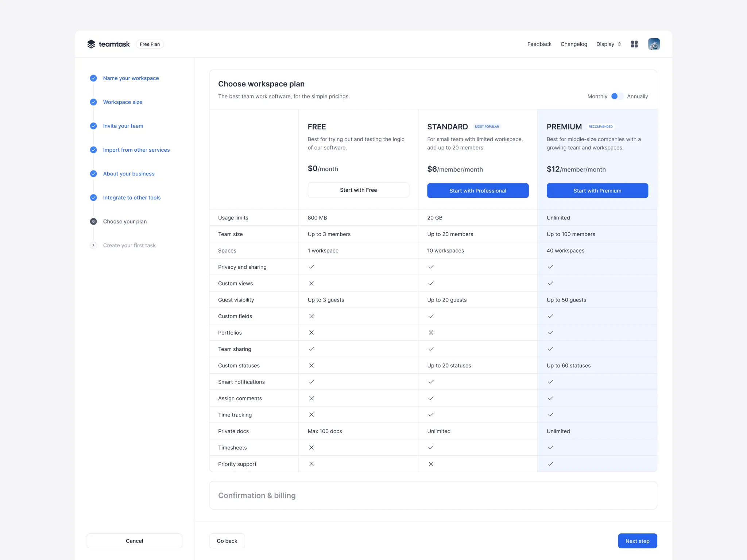747x560 pixels.
Task: Click the Go back button
Action: click(227, 541)
